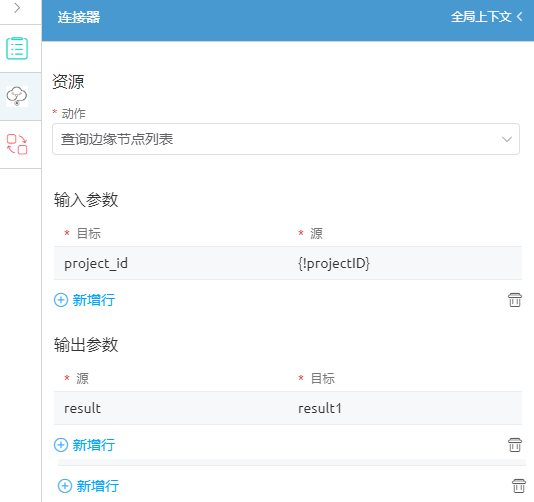Add a new row in the bottom section
Screen dimensions: 534x502
[x=89, y=486]
